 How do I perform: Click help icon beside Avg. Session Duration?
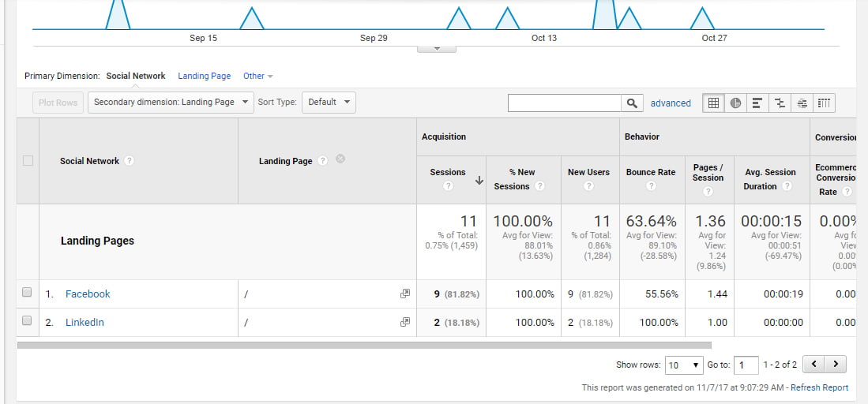(x=787, y=186)
